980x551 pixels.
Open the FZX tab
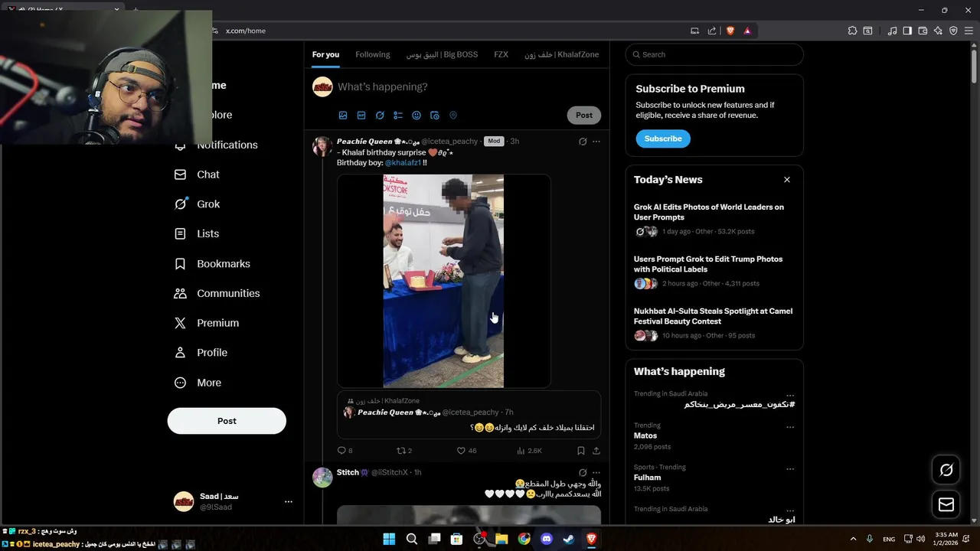(x=501, y=54)
